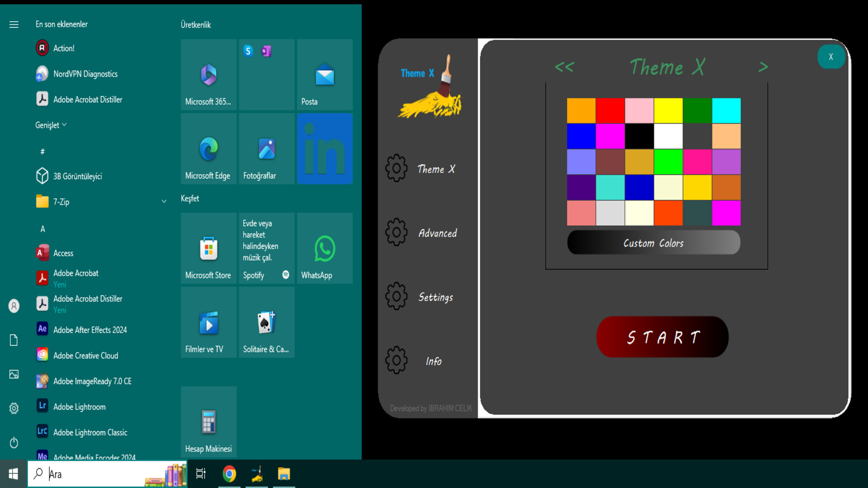
Task: Open Pictures icon in Start sidebar
Action: click(14, 374)
